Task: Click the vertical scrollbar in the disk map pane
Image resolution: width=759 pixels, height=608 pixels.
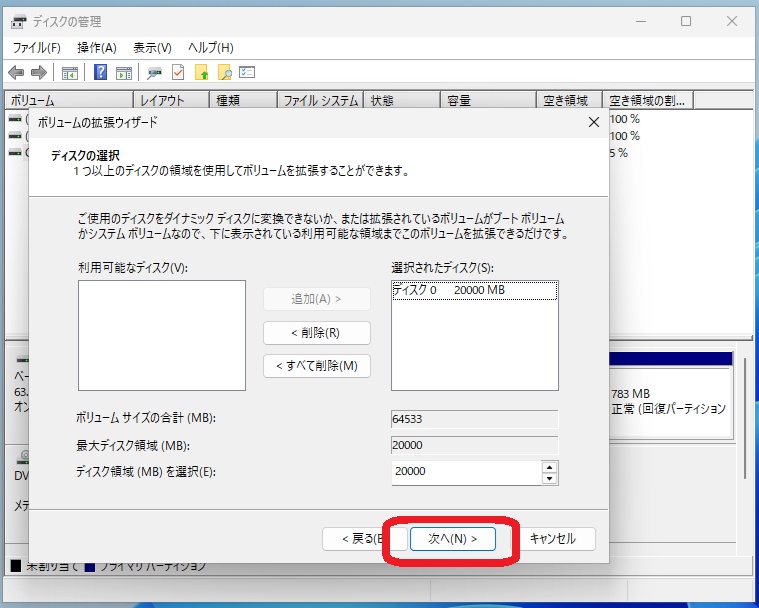Action: (746, 416)
